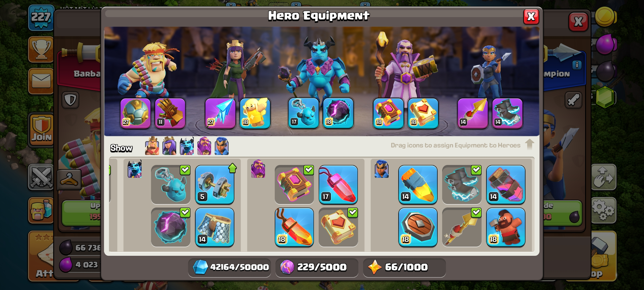Click the green upgrade arrow on barbell equipment
This screenshot has height=290, width=644.
tap(232, 168)
